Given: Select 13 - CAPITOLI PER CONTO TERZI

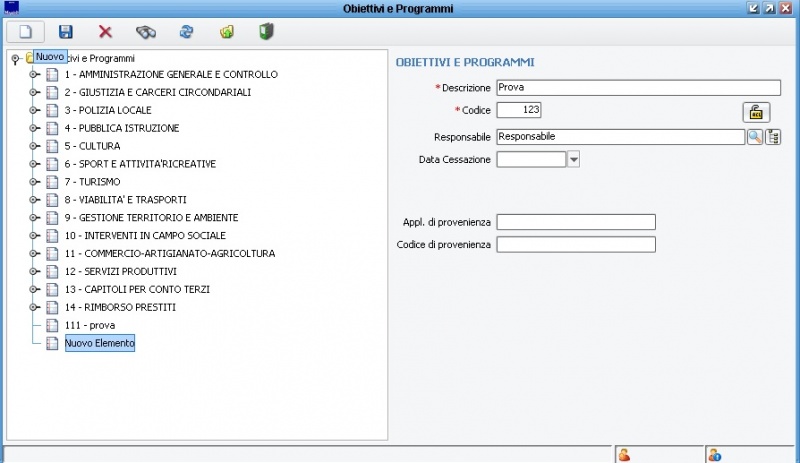Looking at the screenshot, I should (137, 289).
